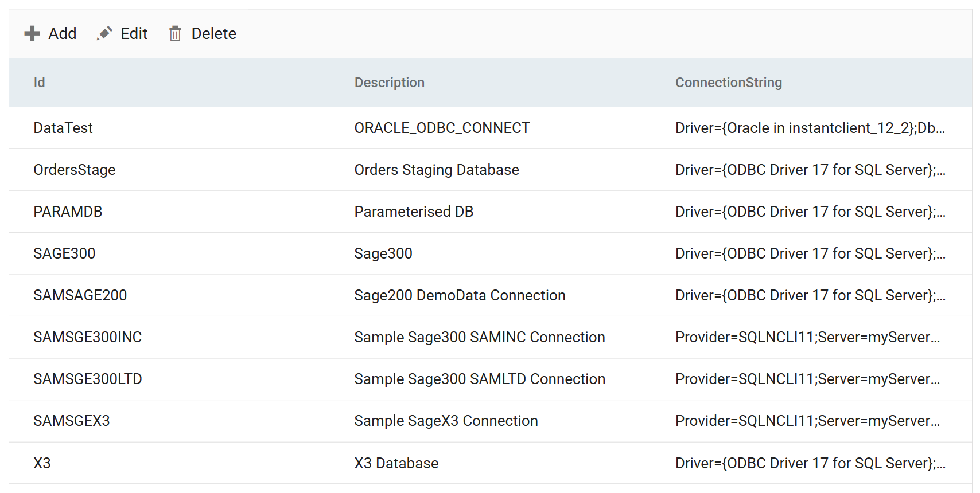Screen dimensions: 980x493
Task: Select the SAMSGEX3 Id cell
Action: (72, 421)
